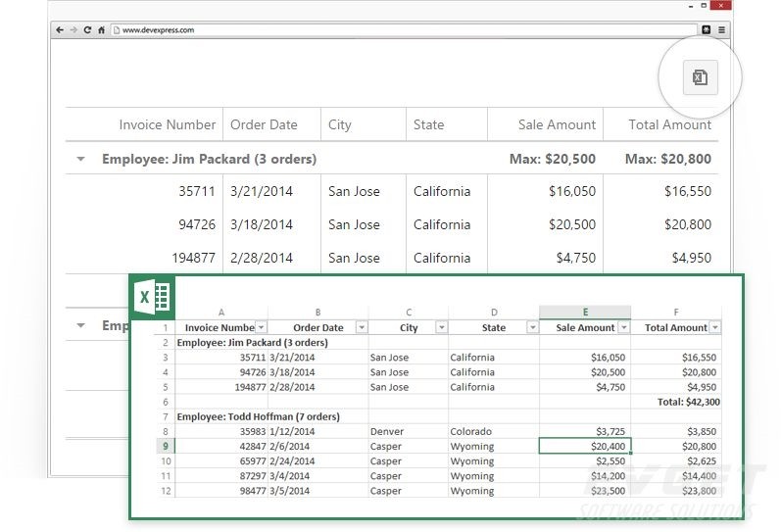Viewport: 781px width, 532px height.
Task: Select Excel row 9 header
Action: pyautogui.click(x=166, y=447)
